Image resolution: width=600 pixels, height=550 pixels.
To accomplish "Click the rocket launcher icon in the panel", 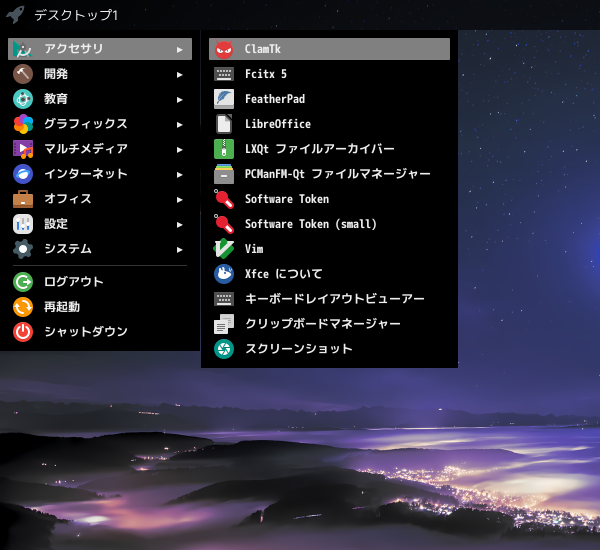I will coord(15,15).
